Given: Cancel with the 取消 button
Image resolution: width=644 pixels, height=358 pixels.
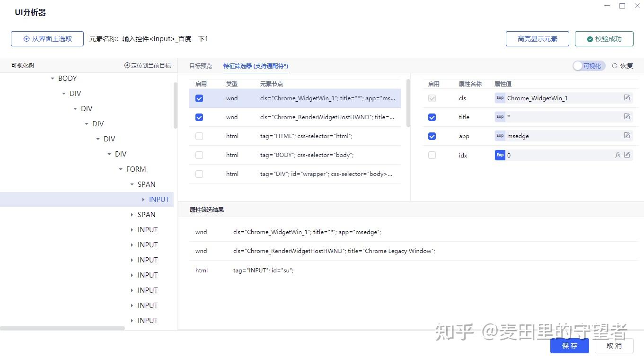Looking at the screenshot, I should pyautogui.click(x=614, y=346).
